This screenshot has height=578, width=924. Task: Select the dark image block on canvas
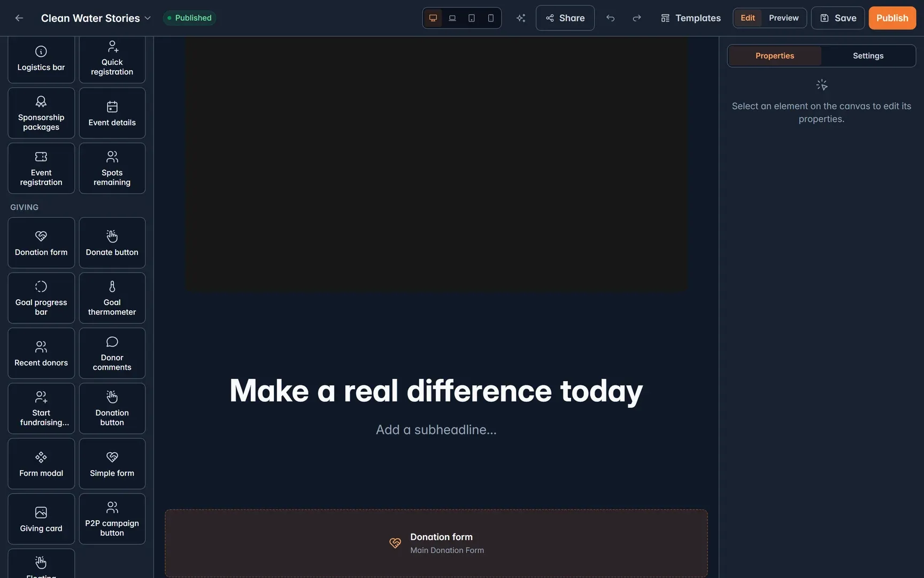[436, 164]
